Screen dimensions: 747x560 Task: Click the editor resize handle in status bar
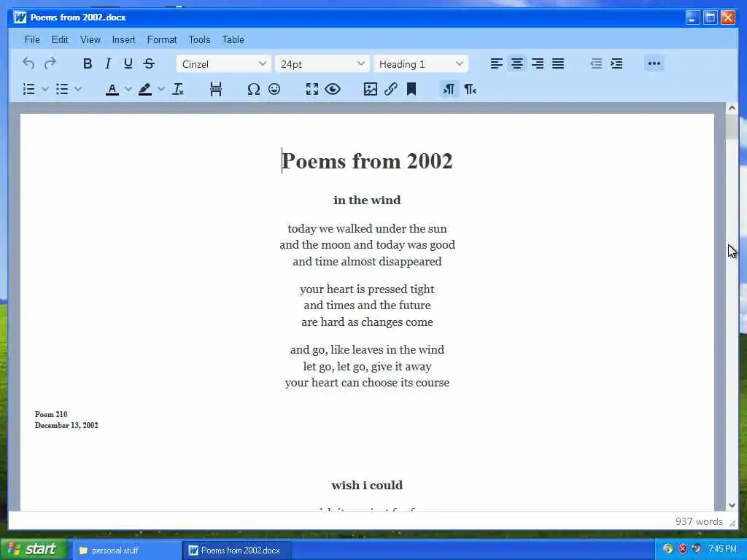pos(732,523)
